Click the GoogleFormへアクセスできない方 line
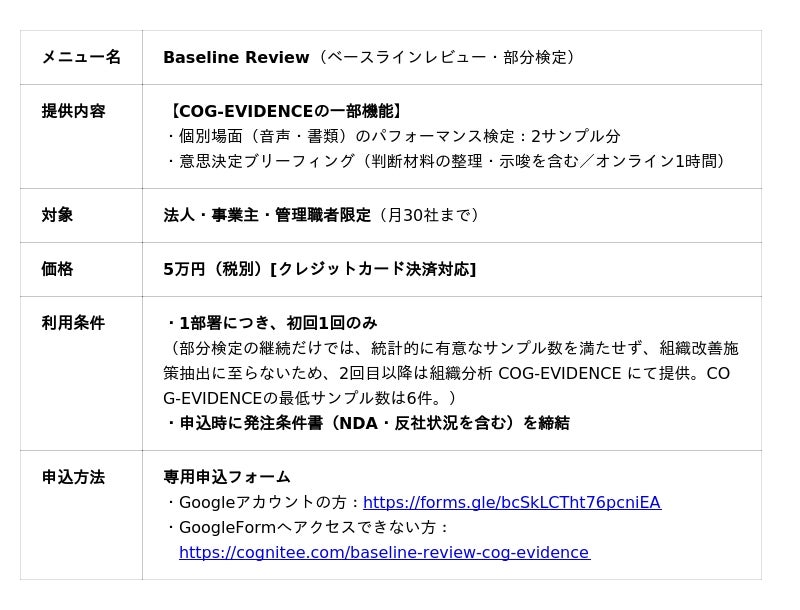Screen dimensions: 800x610 point(306,527)
